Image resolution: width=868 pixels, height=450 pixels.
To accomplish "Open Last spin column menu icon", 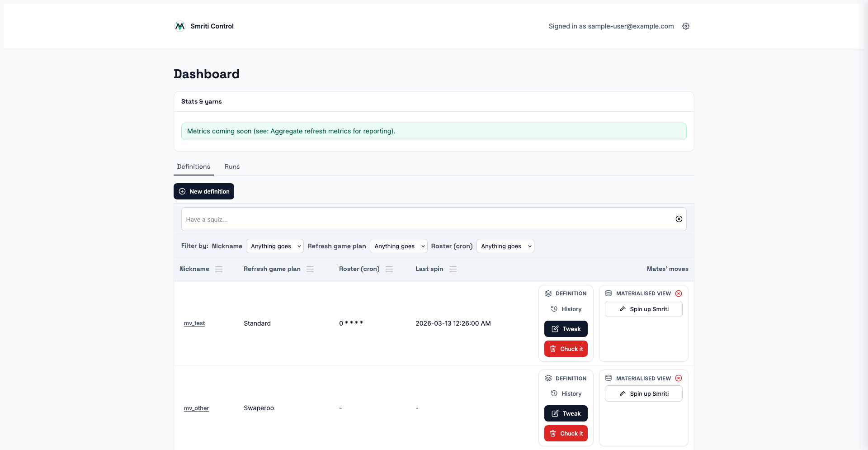I will coord(453,269).
